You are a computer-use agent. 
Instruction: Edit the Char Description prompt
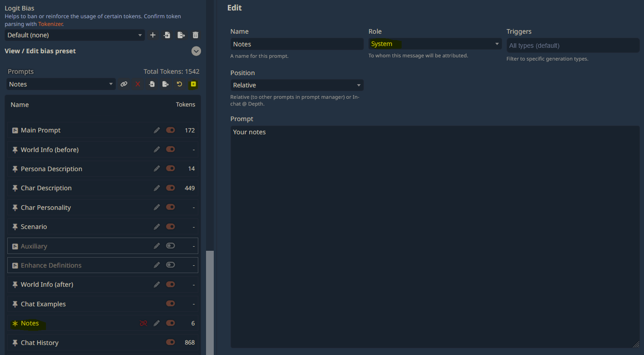[x=157, y=188]
